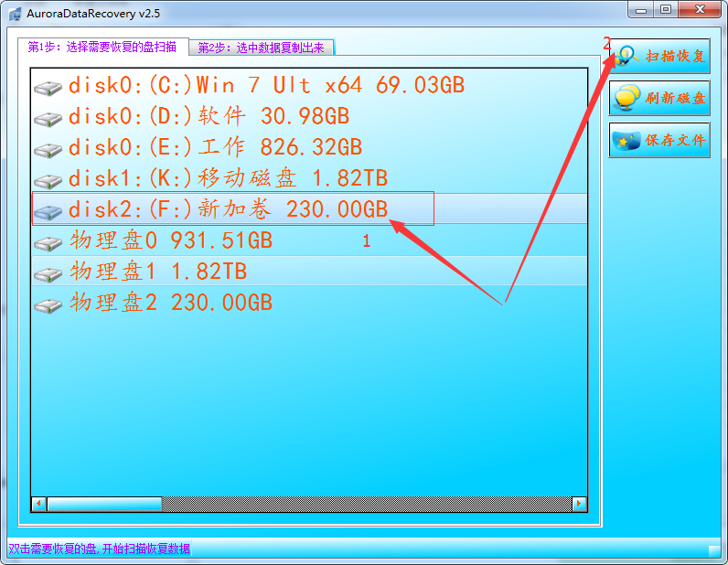This screenshot has width=728, height=565.
Task: Click the horizontal scrollbar left arrow
Action: pyautogui.click(x=39, y=504)
